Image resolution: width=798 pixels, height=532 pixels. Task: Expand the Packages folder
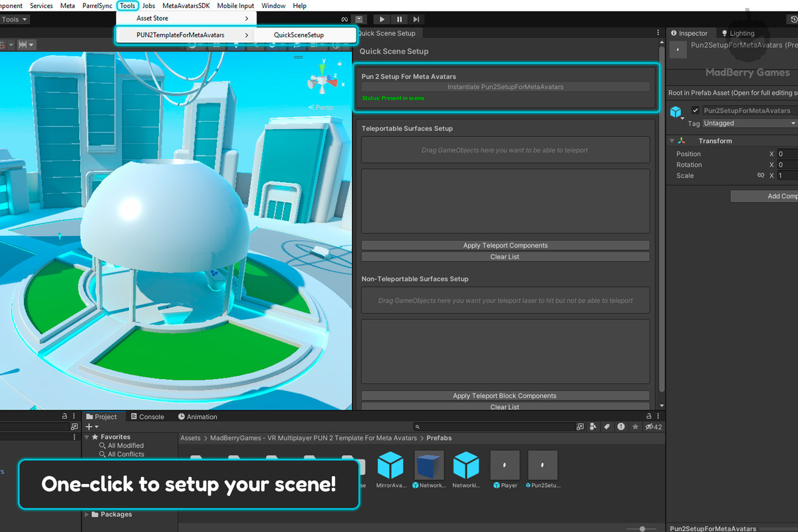(x=86, y=514)
